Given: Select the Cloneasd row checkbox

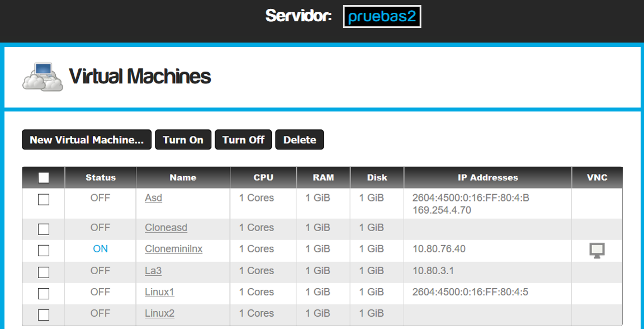Looking at the screenshot, I should pos(43,229).
